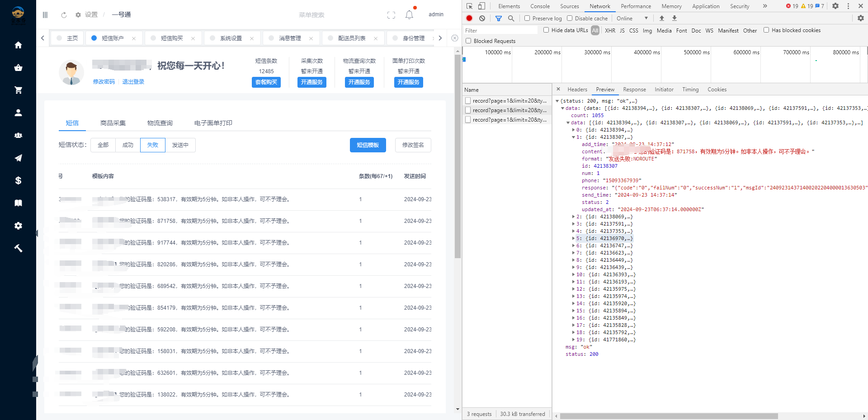Show more DevTools tabs chevron

[765, 6]
